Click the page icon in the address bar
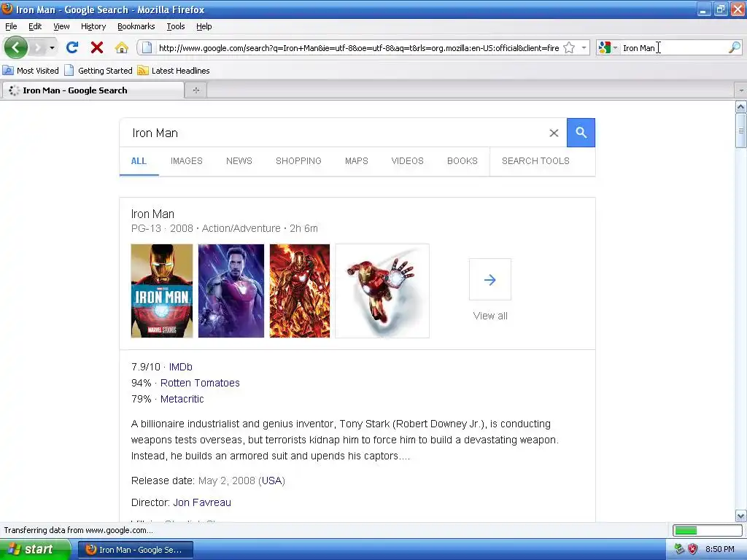Image resolution: width=747 pixels, height=560 pixels. tap(147, 47)
